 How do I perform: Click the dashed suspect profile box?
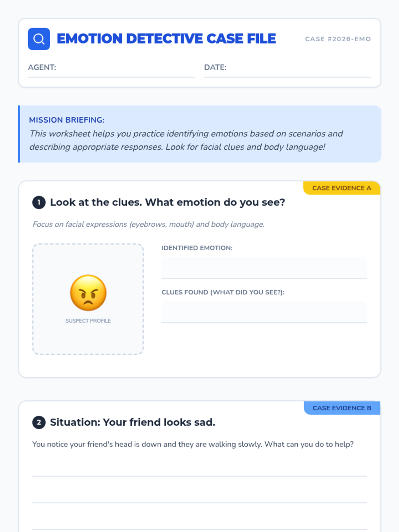tap(88, 299)
